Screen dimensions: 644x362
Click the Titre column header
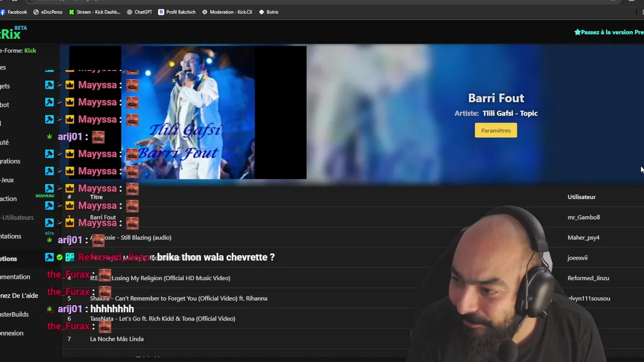[96, 197]
